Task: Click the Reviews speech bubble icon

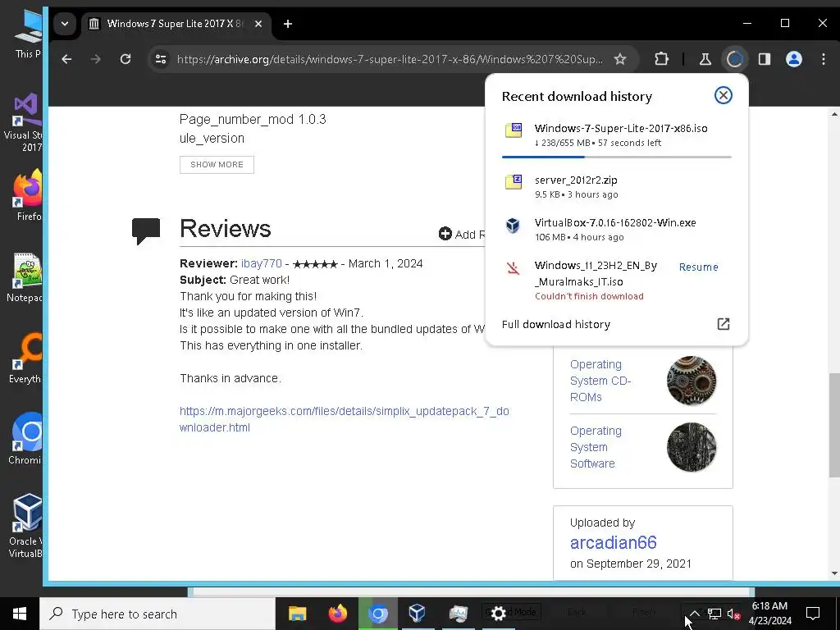Action: coord(146,231)
